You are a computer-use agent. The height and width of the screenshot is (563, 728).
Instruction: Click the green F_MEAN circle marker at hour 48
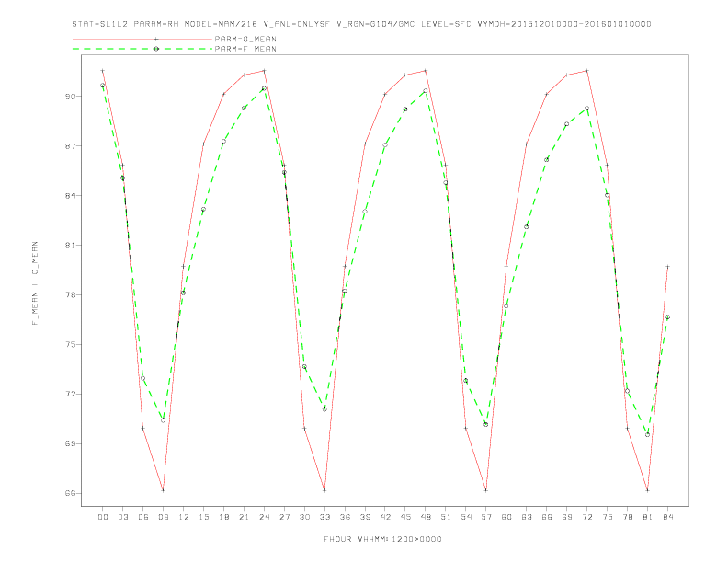pyautogui.click(x=426, y=91)
